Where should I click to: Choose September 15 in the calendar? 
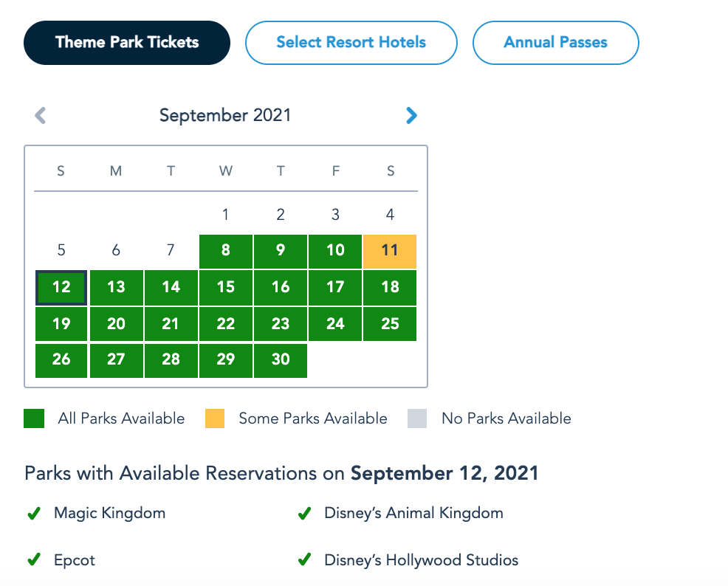click(226, 287)
